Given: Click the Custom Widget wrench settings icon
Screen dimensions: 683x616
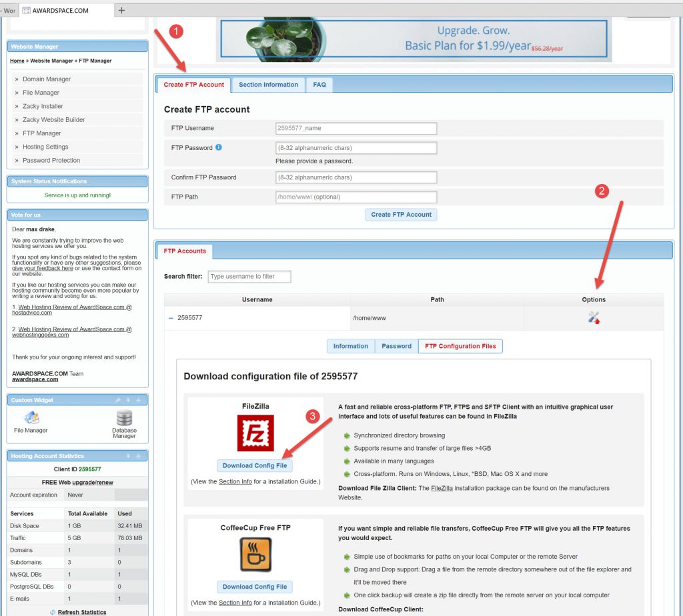Looking at the screenshot, I should pyautogui.click(x=118, y=400).
